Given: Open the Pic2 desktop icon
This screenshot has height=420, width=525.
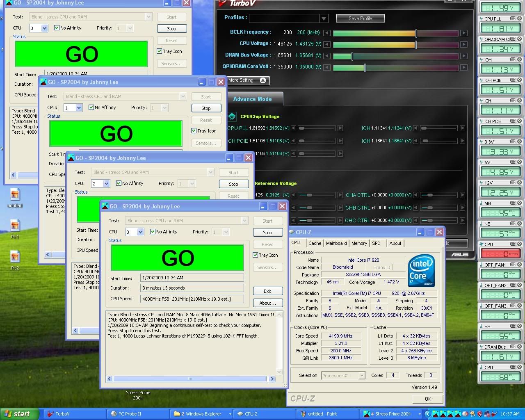Looking at the screenshot, I should click(15, 260).
